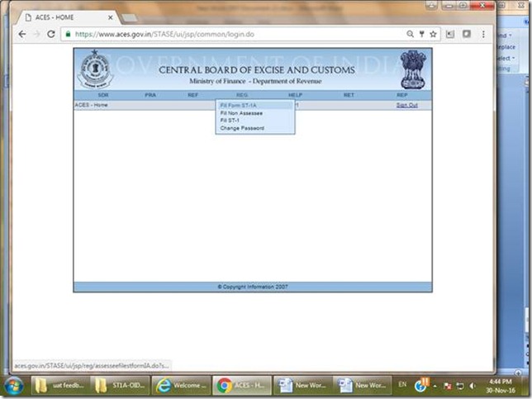532x399 pixels.
Task: Show hidden system tray icons
Action: 435,386
